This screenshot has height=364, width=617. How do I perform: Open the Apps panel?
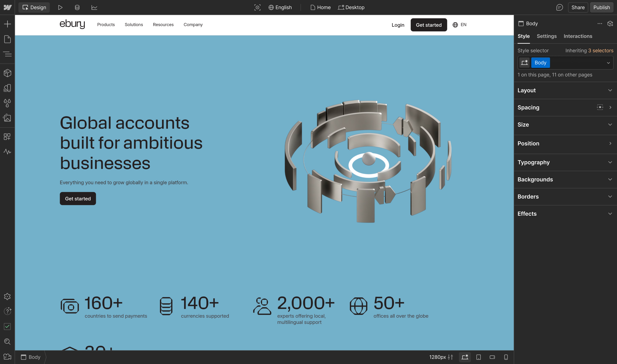click(x=7, y=136)
